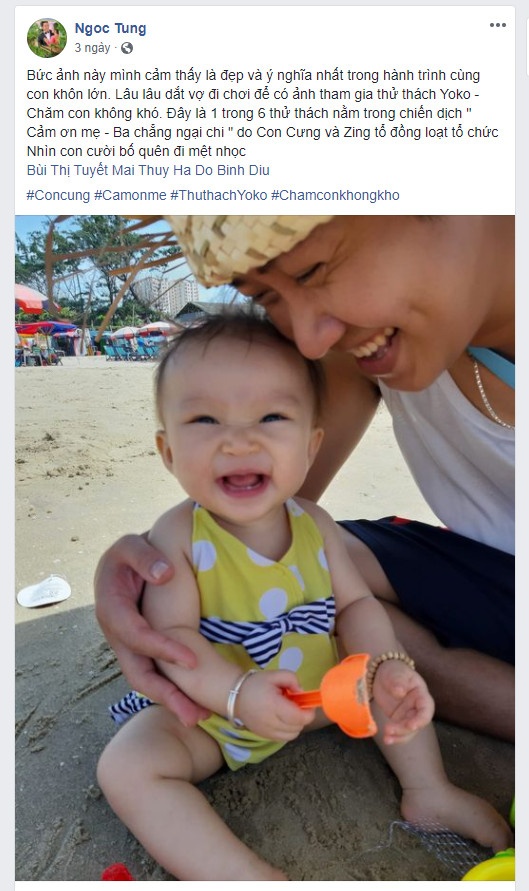
Task: Click the white sandal on the sand
Action: 44,592
